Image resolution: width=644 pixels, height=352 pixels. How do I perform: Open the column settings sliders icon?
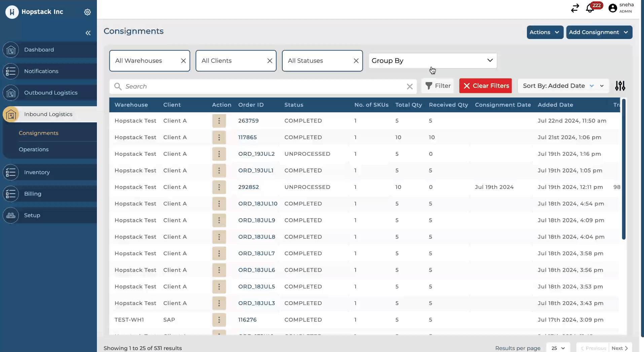[x=620, y=86]
